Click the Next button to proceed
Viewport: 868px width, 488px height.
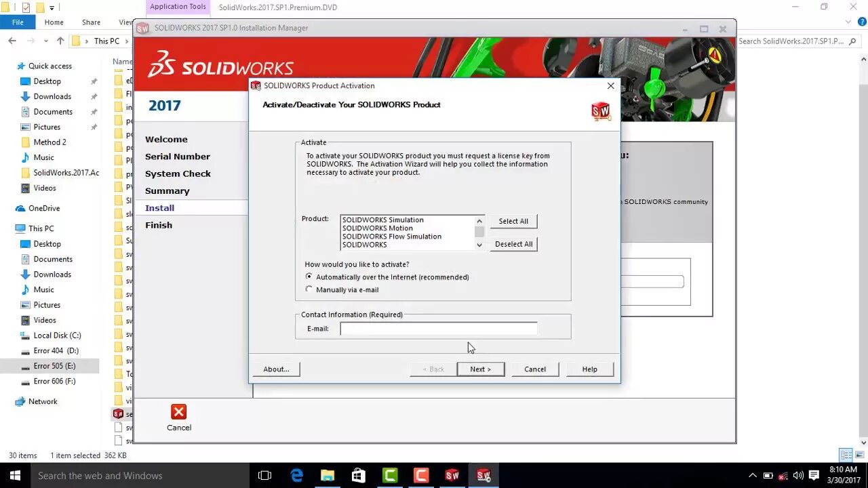pos(481,369)
